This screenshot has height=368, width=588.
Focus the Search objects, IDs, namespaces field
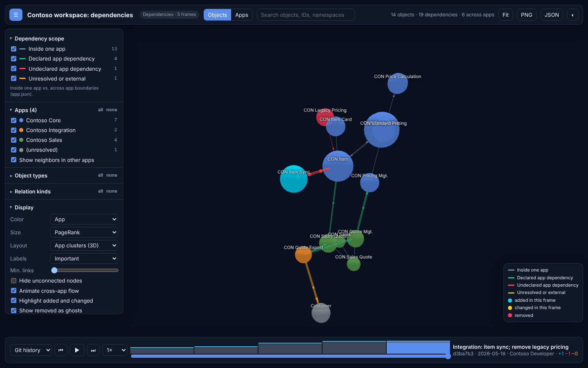coord(305,15)
